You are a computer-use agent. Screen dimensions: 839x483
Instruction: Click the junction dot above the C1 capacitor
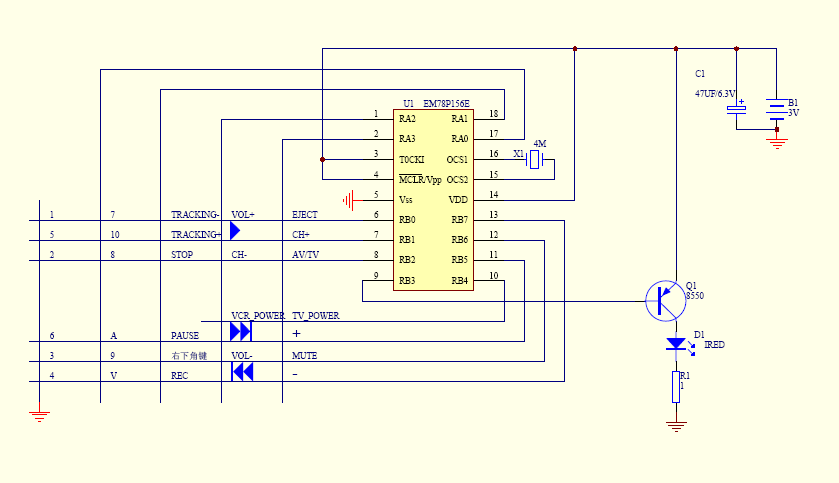pyautogui.click(x=736, y=49)
